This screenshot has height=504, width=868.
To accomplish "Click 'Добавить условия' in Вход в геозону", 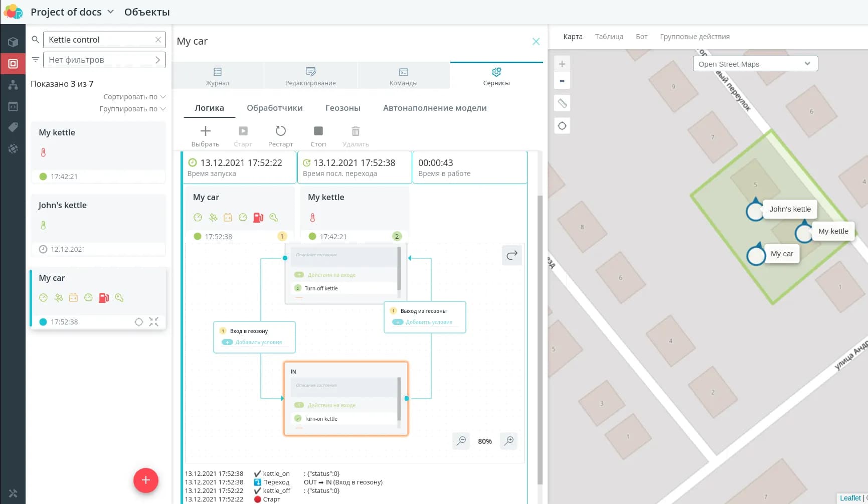I will [x=258, y=342].
